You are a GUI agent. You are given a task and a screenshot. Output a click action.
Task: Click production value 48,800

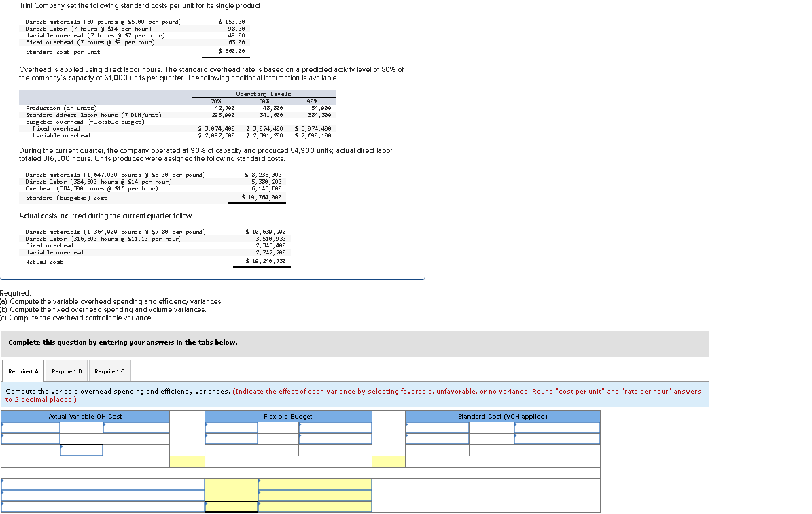click(x=272, y=108)
